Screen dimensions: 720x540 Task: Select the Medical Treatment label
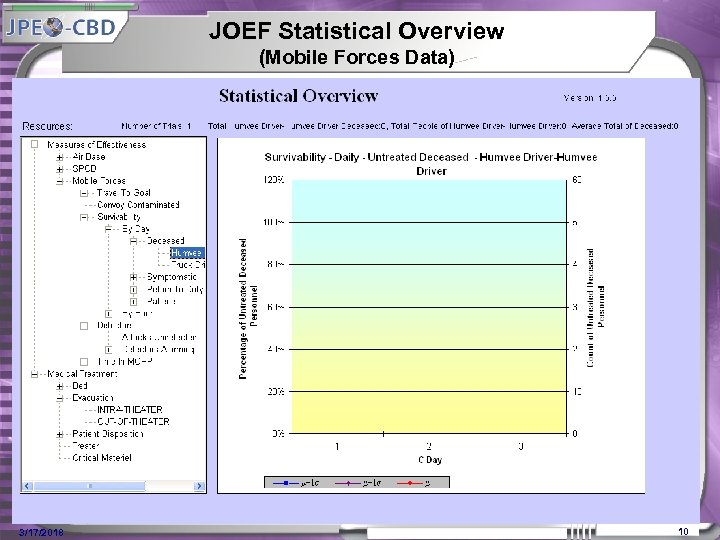(x=83, y=374)
